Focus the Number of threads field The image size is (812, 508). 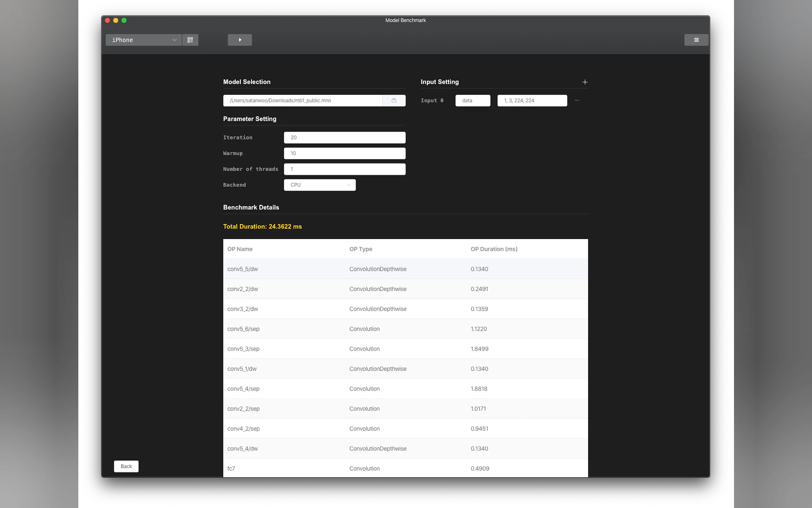(x=344, y=169)
